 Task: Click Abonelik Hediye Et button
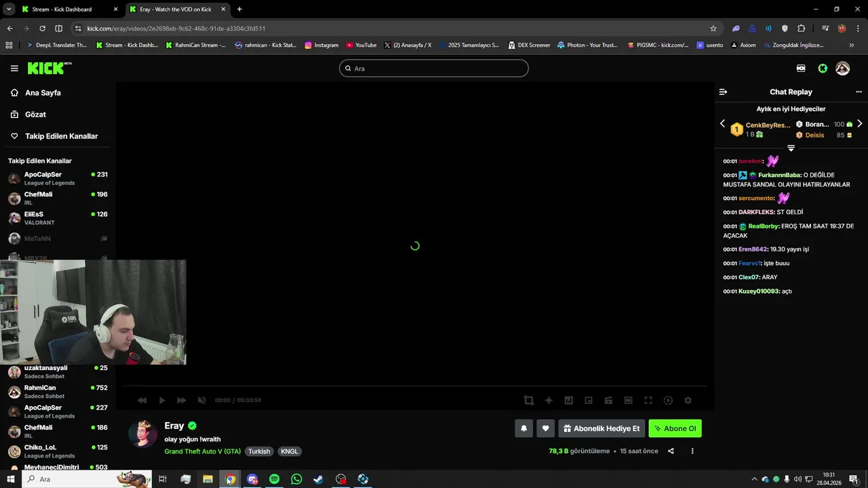601,428
